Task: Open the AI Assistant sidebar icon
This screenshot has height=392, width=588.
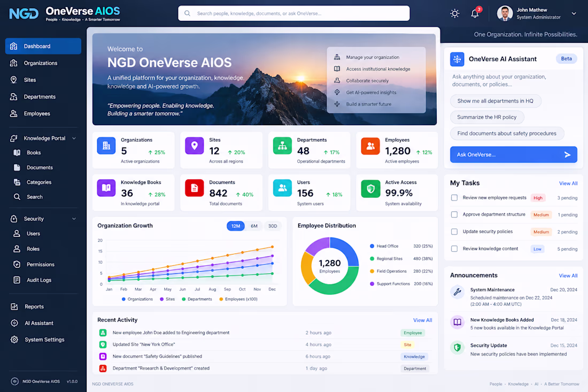Action: (x=14, y=323)
